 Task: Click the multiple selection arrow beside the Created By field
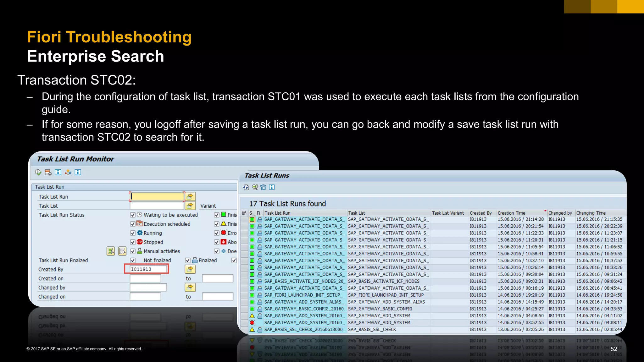190,269
